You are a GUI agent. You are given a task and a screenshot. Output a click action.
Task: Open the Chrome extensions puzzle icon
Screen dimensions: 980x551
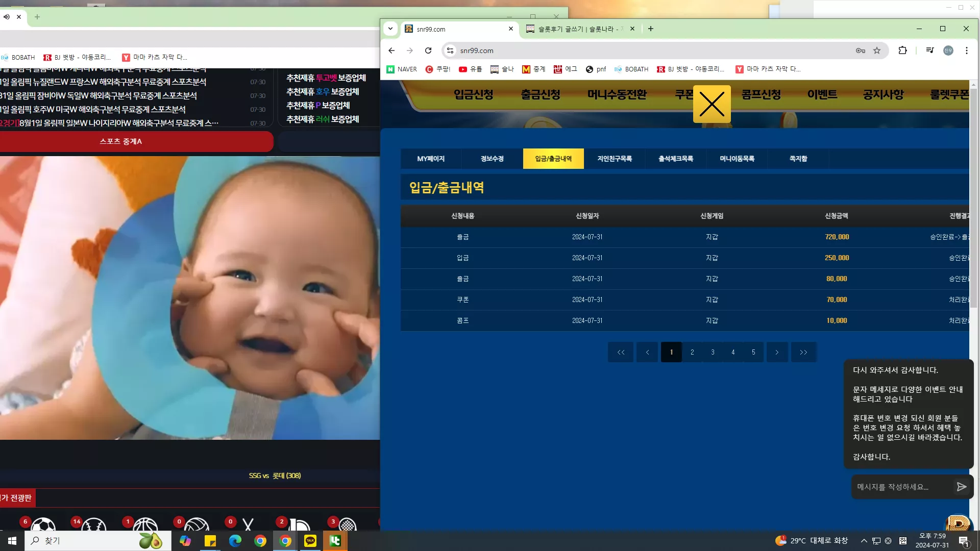coord(902,51)
